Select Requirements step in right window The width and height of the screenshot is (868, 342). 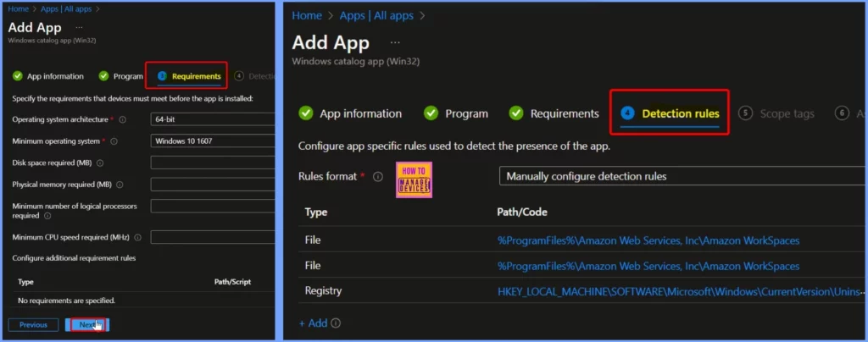pos(554,113)
